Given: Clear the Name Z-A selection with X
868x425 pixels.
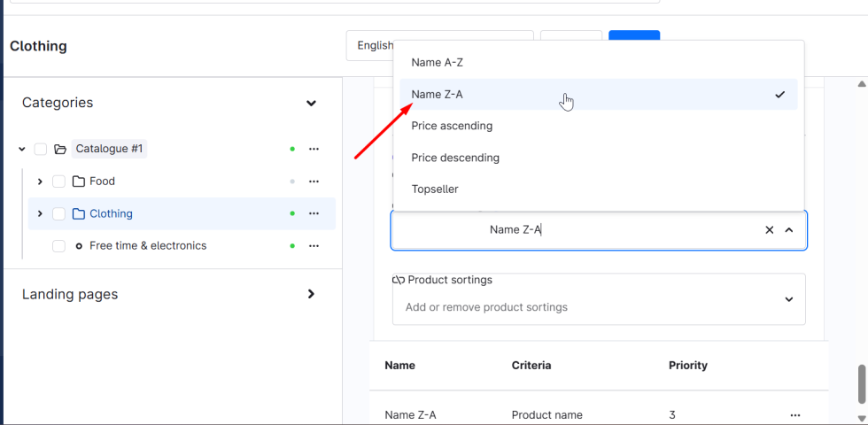Looking at the screenshot, I should click(769, 230).
